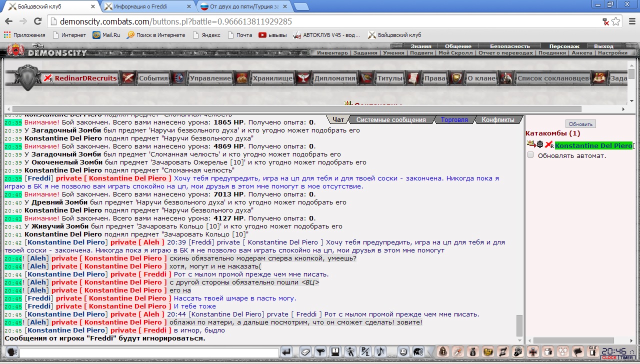Open the Настройки submenu link
The height and width of the screenshot is (364, 640).
(612, 52)
